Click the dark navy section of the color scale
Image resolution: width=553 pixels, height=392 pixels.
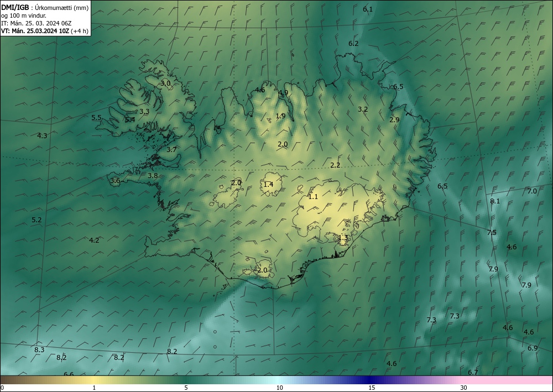point(371,380)
